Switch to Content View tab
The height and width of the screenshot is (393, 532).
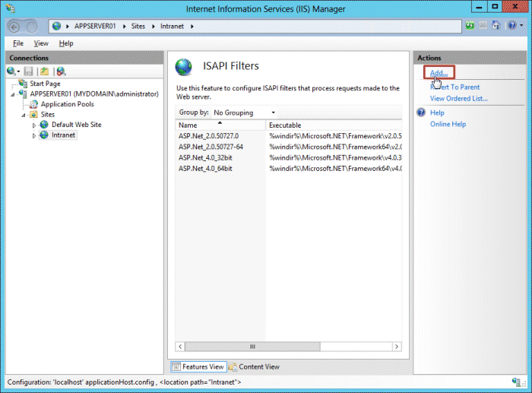pyautogui.click(x=255, y=366)
